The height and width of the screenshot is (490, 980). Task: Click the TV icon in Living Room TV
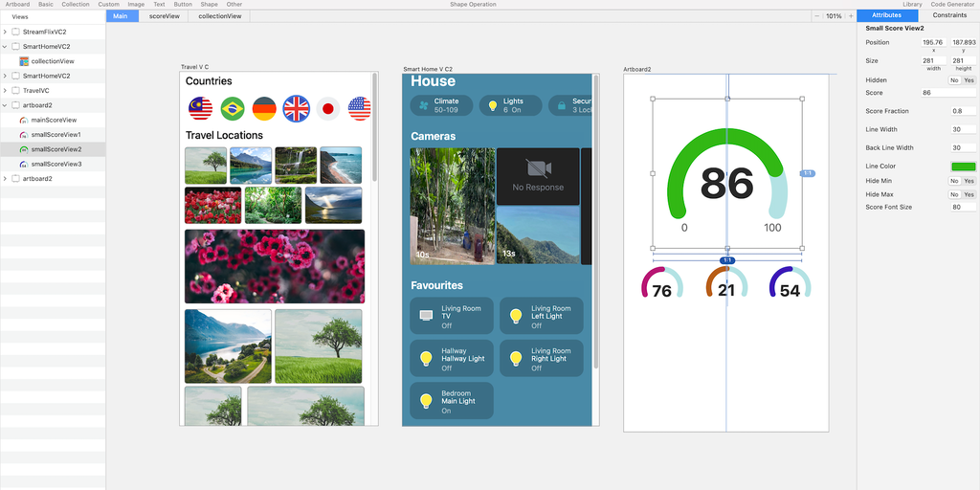[426, 316]
